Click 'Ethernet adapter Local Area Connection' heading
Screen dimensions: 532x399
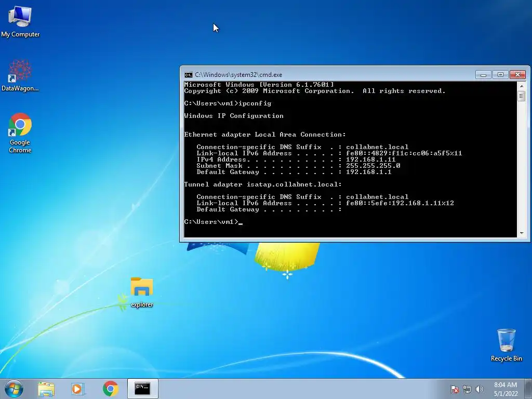265,135
